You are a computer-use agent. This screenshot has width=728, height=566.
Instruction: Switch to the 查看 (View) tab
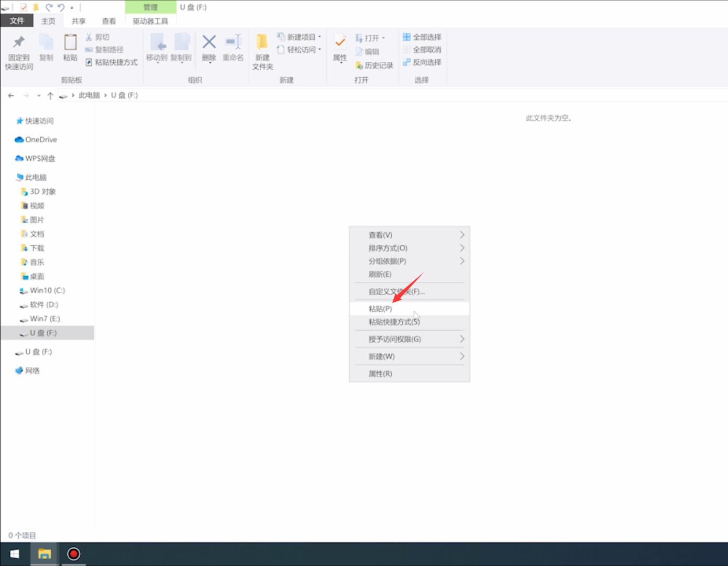(109, 21)
